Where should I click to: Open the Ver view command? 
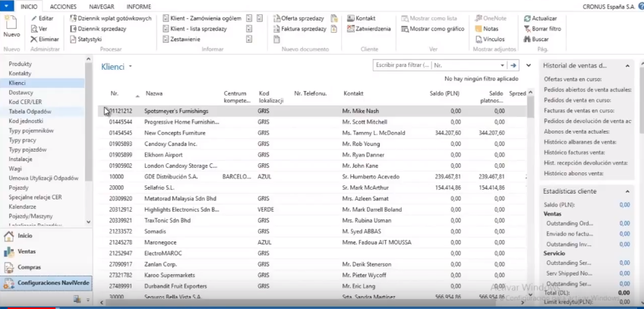[x=39, y=29]
